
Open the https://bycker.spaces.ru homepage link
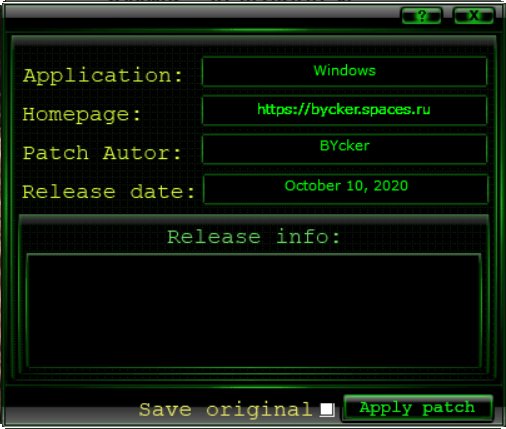coord(344,110)
